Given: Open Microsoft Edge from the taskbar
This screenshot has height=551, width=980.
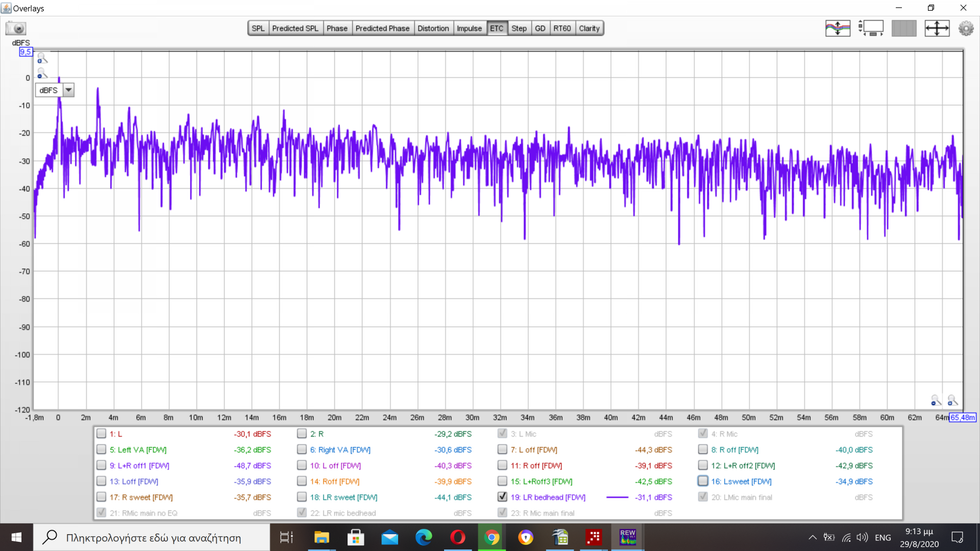Looking at the screenshot, I should pos(424,537).
